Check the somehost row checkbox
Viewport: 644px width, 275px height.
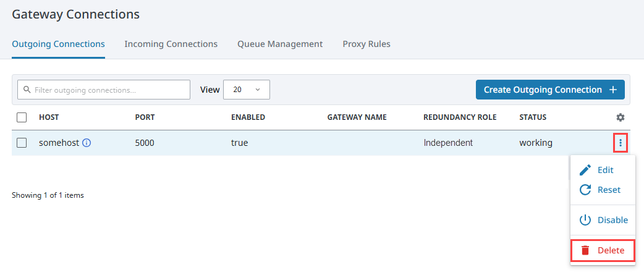(x=22, y=143)
